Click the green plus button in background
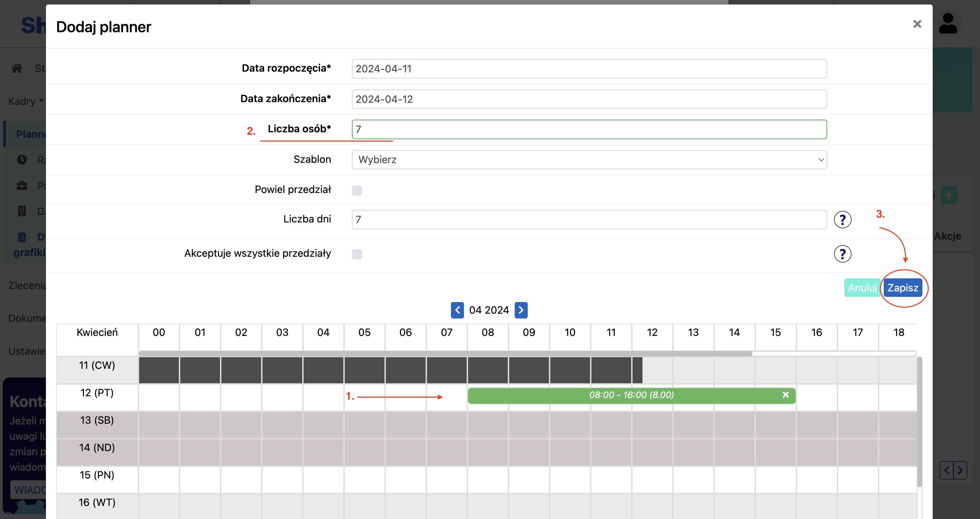The image size is (980, 519). click(949, 195)
